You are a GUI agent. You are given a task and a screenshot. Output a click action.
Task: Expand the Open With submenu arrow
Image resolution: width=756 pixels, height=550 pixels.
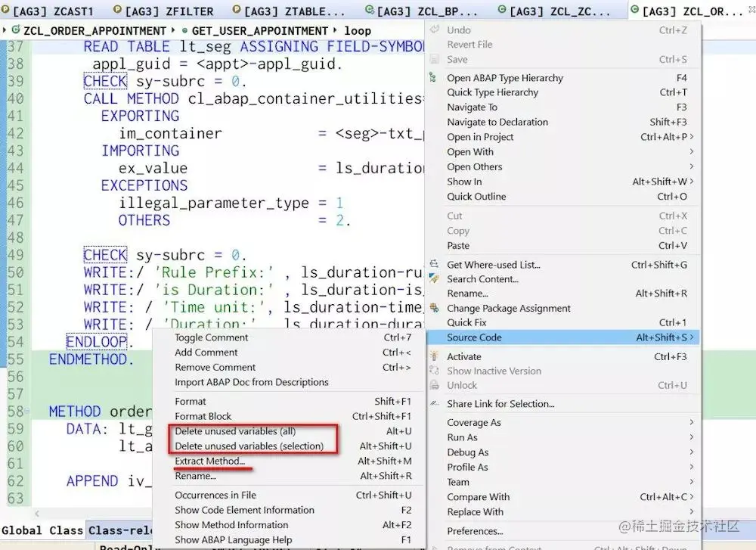(x=692, y=151)
